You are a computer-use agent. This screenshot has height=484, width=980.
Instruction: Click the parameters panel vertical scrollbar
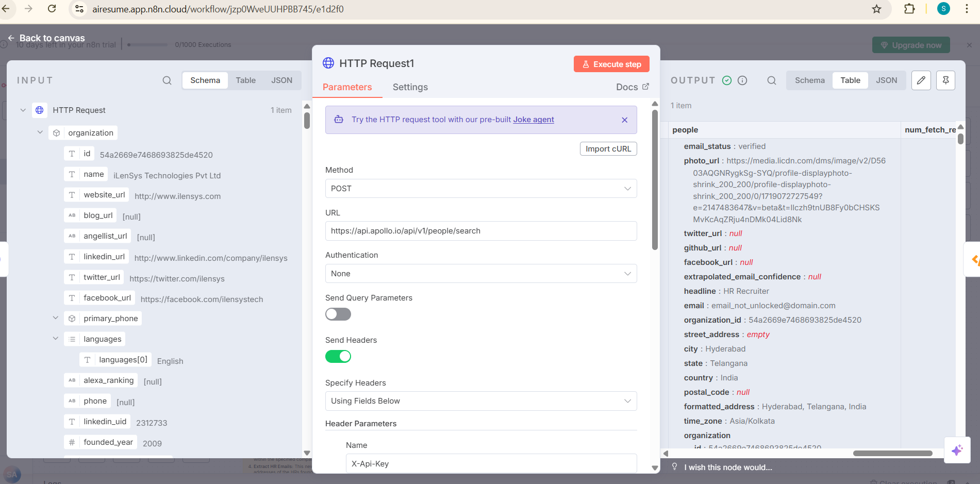[x=655, y=180]
